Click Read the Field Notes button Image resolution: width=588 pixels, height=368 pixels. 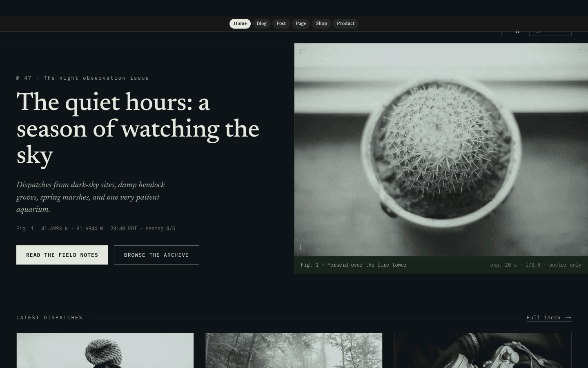[62, 255]
